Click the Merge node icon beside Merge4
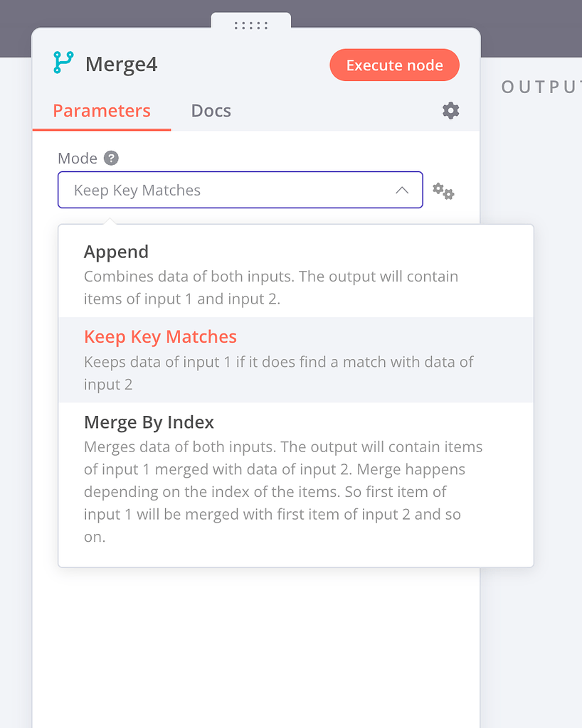 63,64
